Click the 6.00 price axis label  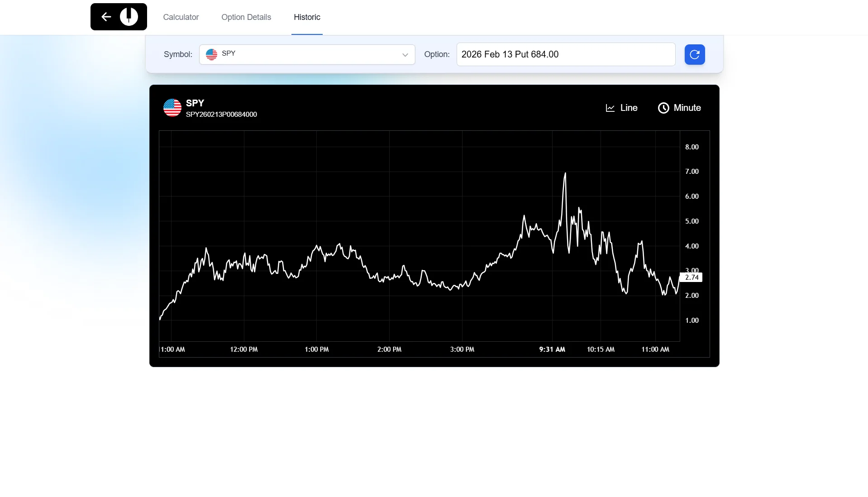[692, 196]
